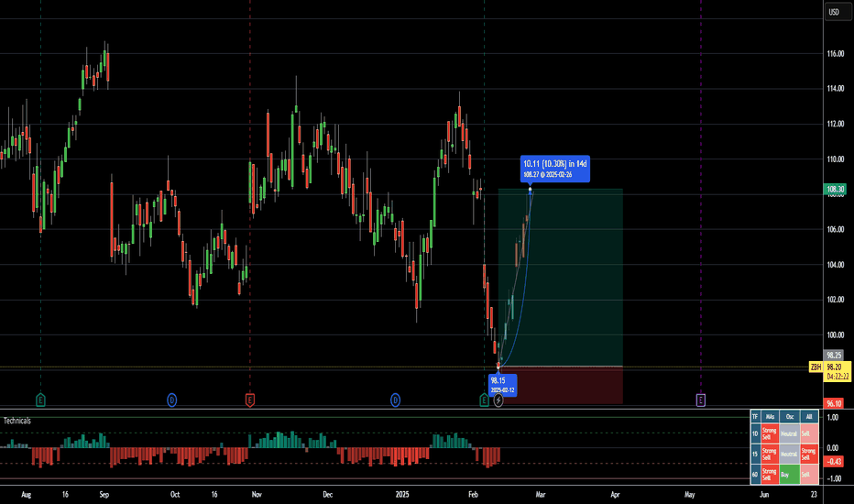The width and height of the screenshot is (854, 504).
Task: Click the Neutral Osc cell in the 1D row
Action: point(789,433)
